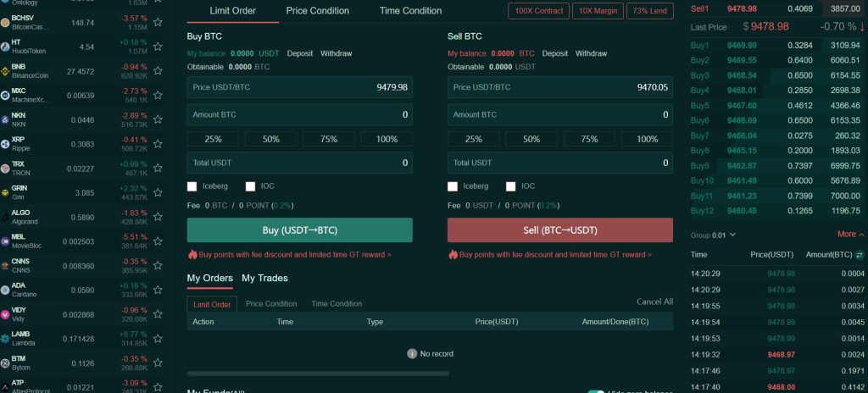This screenshot has width=868, height=393.
Task: Enable Iceberg for the Buy BTC order
Action: (192, 186)
